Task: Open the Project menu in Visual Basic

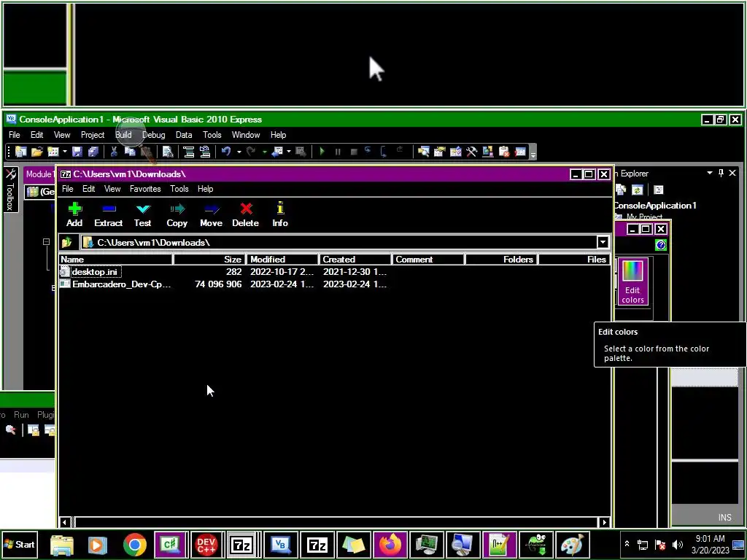Action: 93,135
